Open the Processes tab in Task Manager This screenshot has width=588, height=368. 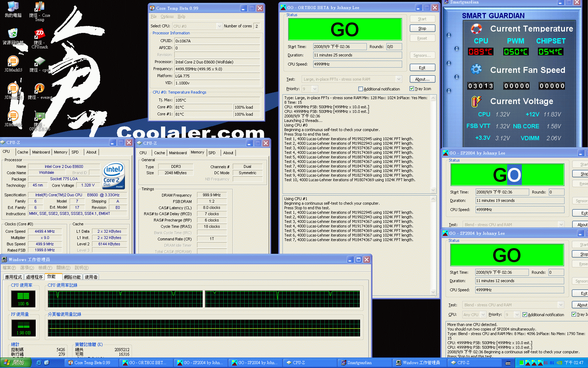(34, 277)
